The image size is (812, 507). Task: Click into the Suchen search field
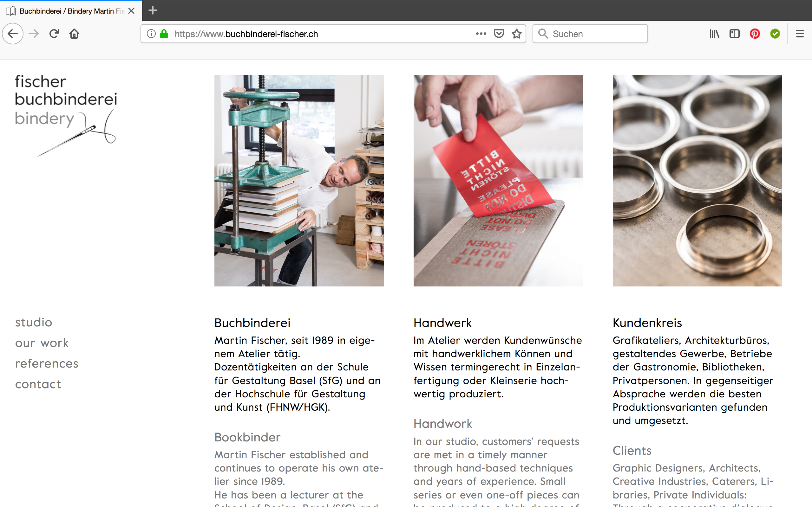pyautogui.click(x=590, y=34)
